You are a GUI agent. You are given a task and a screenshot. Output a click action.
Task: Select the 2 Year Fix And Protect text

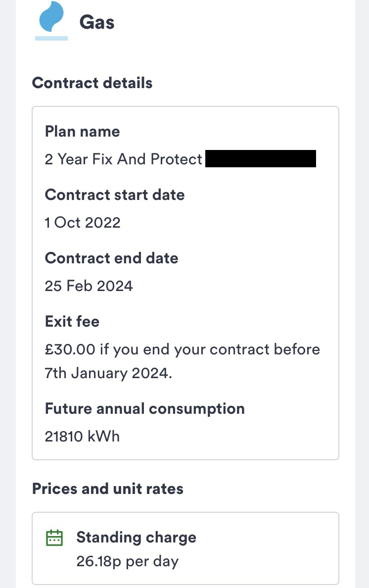[123, 159]
